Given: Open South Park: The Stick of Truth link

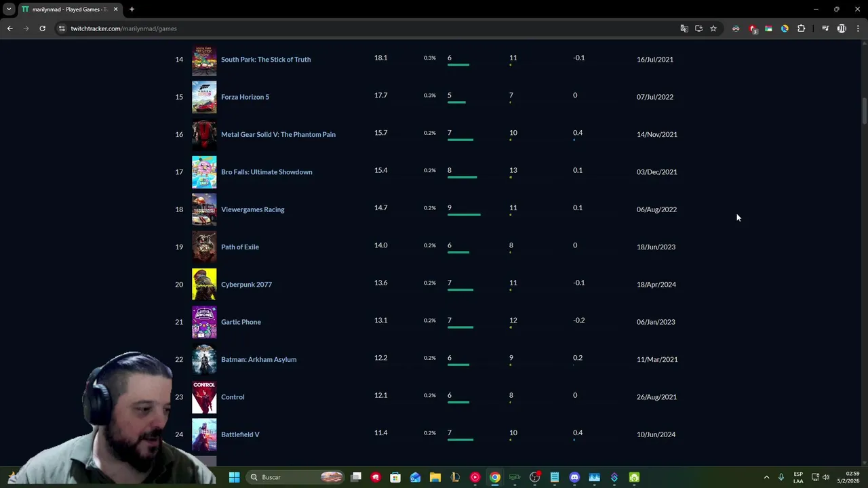Looking at the screenshot, I should click(x=266, y=60).
